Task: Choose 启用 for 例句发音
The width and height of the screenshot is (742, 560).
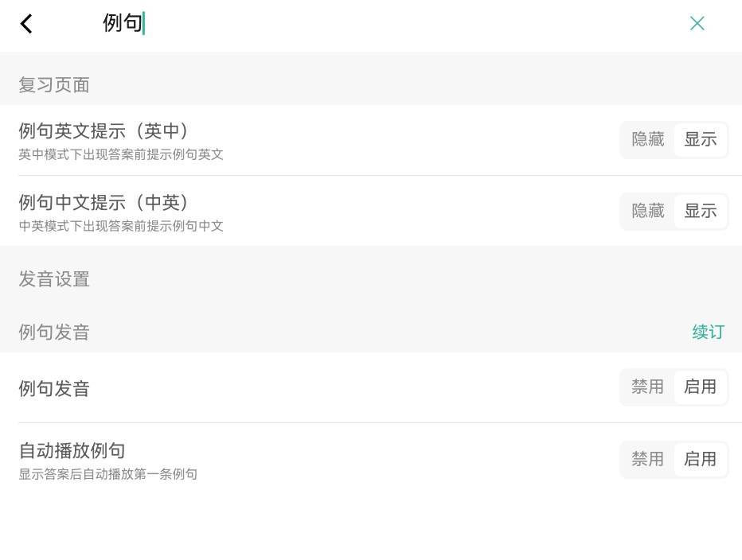Action: click(x=701, y=387)
